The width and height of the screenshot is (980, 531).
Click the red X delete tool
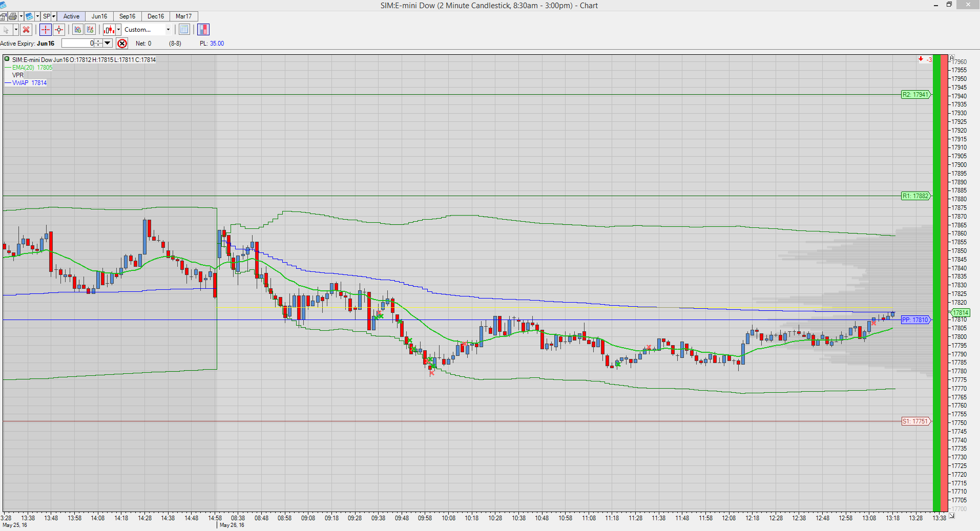coord(26,30)
